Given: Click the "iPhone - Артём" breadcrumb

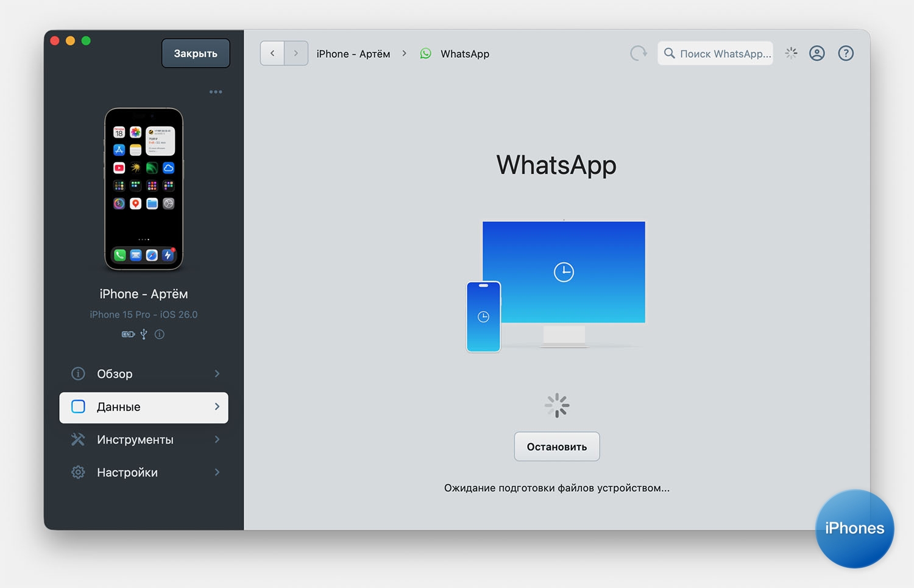Looking at the screenshot, I should (353, 54).
